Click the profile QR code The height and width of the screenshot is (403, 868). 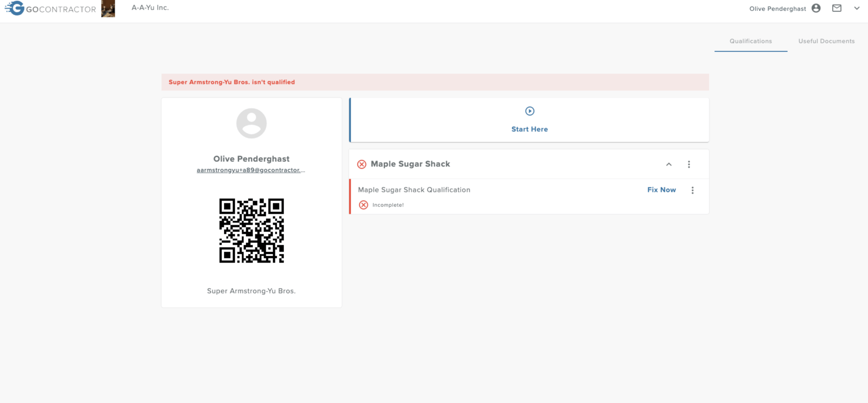point(251,231)
